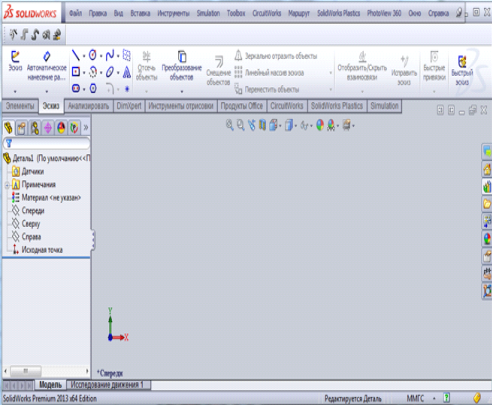492x405 pixels.
Task: Select the Сверху plane in tree
Action: pos(26,224)
